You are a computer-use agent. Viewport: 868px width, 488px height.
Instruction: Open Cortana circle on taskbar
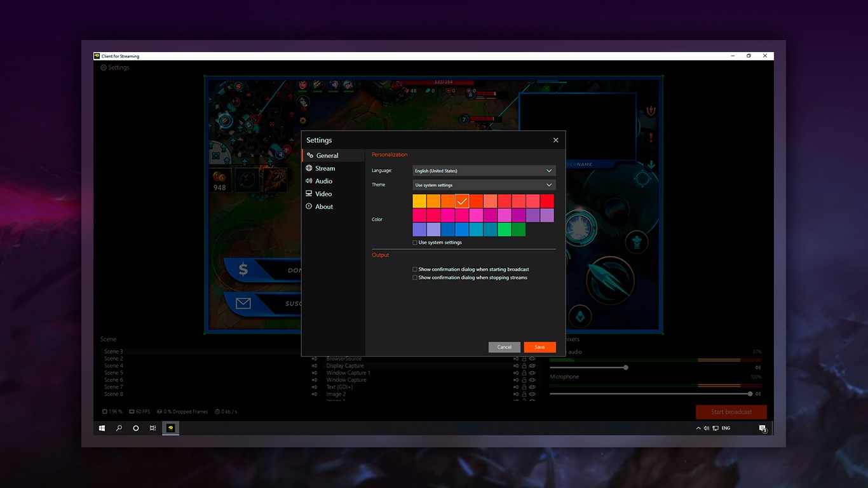click(x=136, y=428)
